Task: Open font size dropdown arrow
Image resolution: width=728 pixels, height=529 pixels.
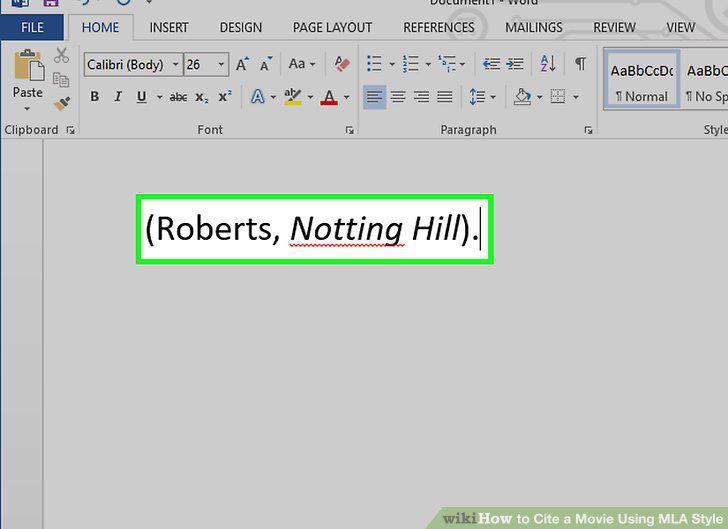Action: [x=221, y=64]
